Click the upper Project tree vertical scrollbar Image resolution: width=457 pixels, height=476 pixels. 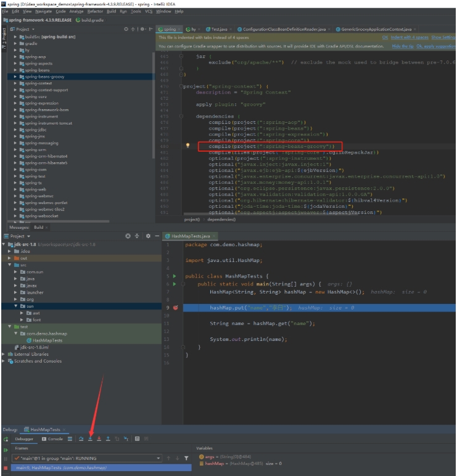pos(154,105)
